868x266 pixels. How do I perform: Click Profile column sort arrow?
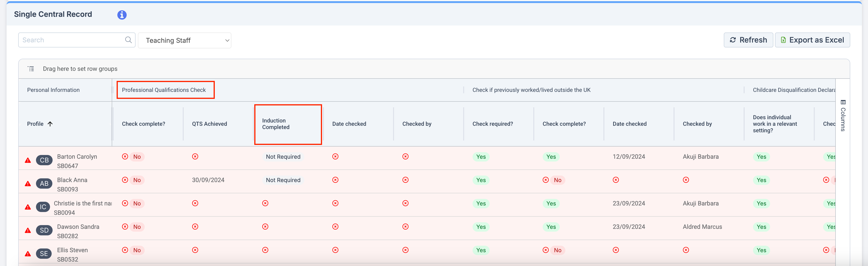pyautogui.click(x=50, y=124)
